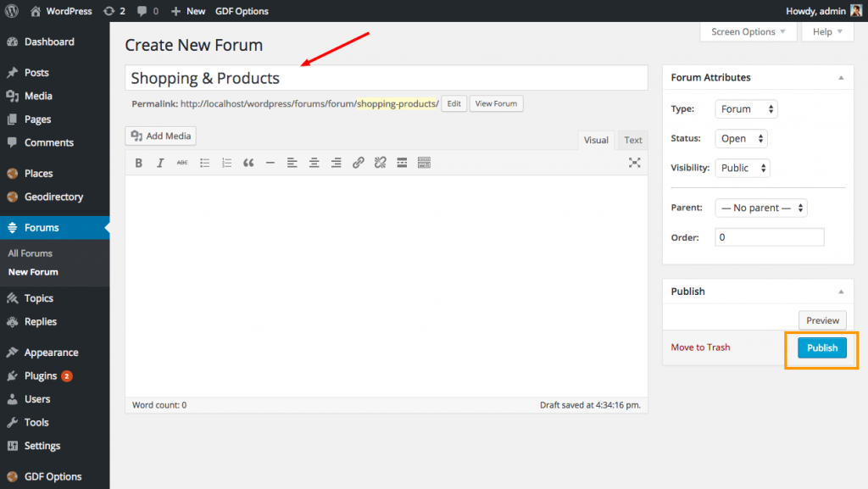Open the comments bubble in admin bar
868x489 pixels.
[x=147, y=11]
